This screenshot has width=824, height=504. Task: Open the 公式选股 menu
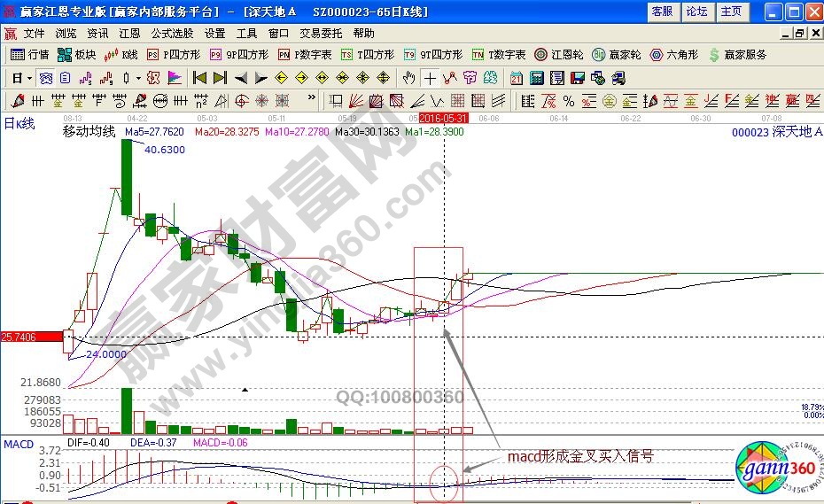172,34
